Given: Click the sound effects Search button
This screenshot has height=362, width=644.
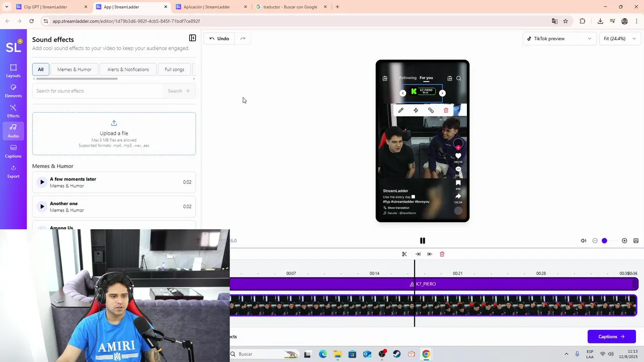Looking at the screenshot, I should pos(179,91).
